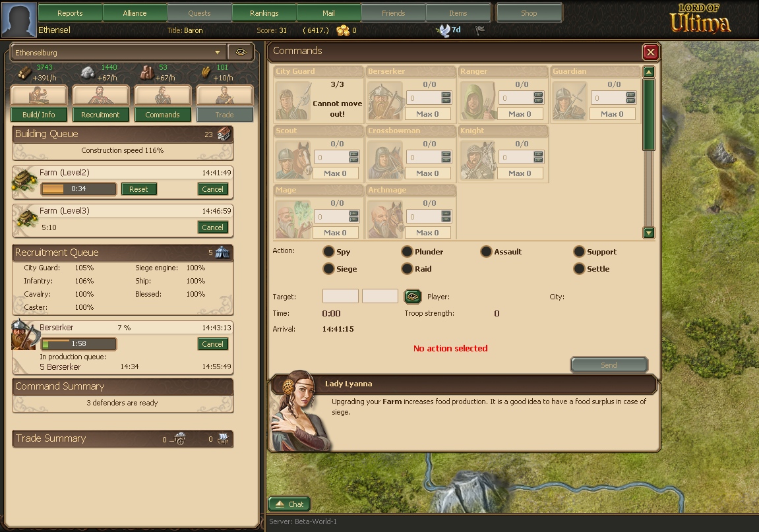
Task: Click the Berserker recruitment progress bar
Action: pyautogui.click(x=79, y=343)
